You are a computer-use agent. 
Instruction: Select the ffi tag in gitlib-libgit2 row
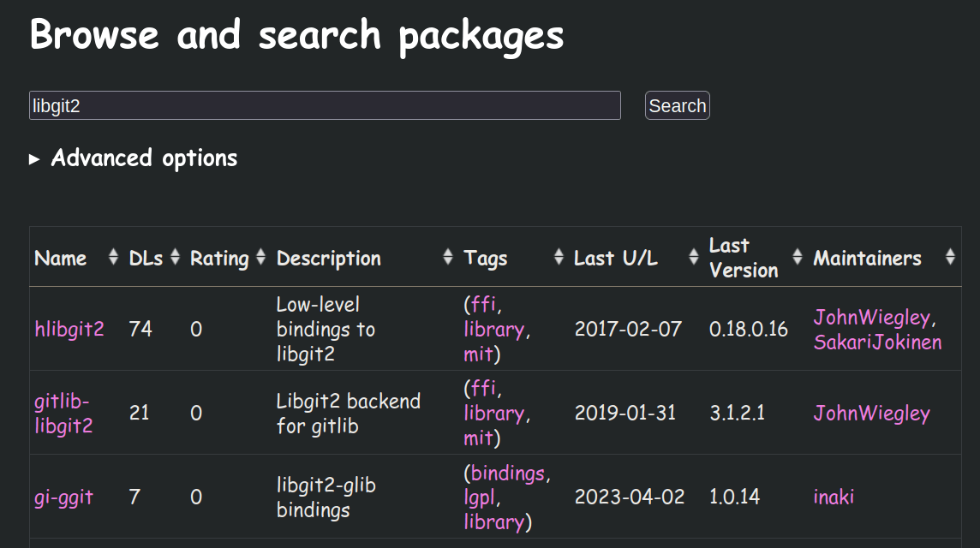[x=483, y=388]
